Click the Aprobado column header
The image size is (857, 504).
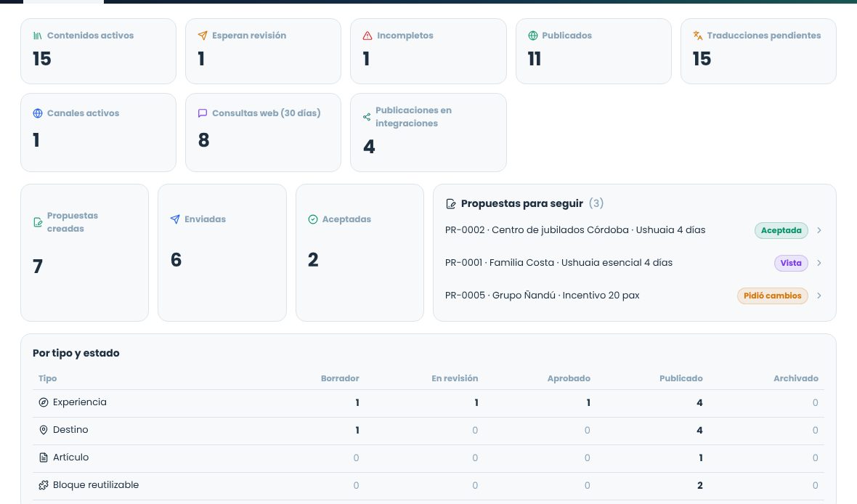[x=569, y=378]
